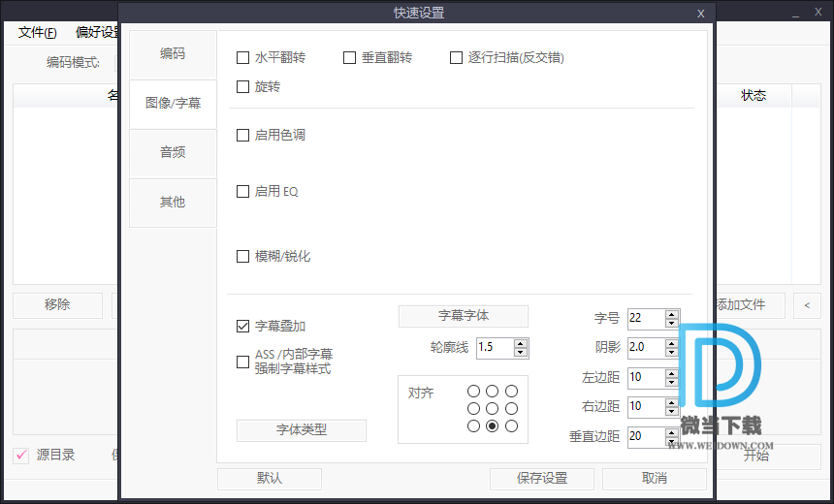Increase 右边距 value with up arrow
This screenshot has width=834, height=504.
click(x=671, y=403)
